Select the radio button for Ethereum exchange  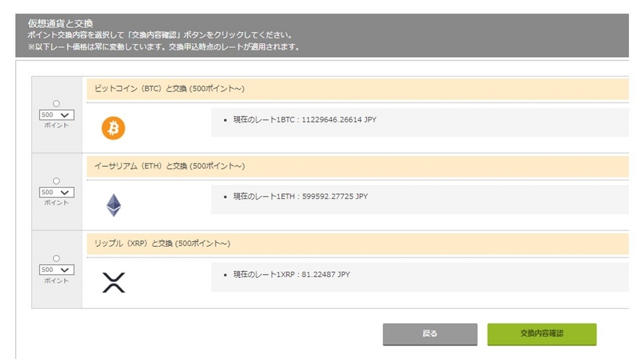[56, 181]
